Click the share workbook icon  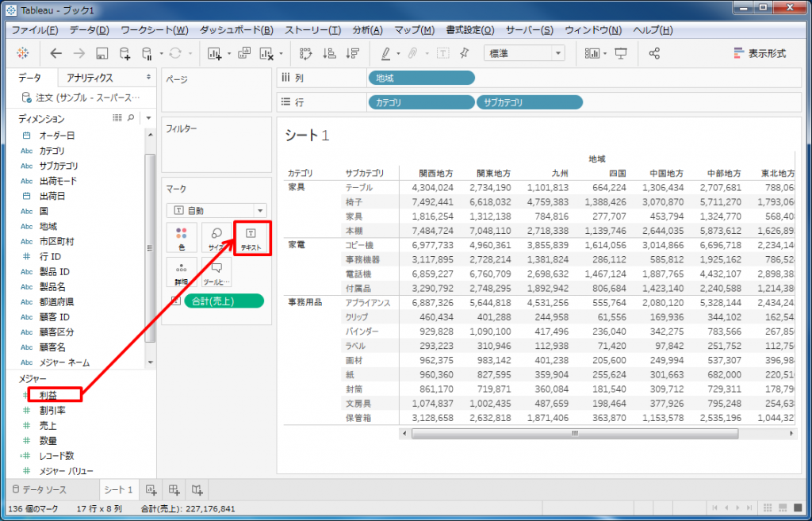click(654, 54)
